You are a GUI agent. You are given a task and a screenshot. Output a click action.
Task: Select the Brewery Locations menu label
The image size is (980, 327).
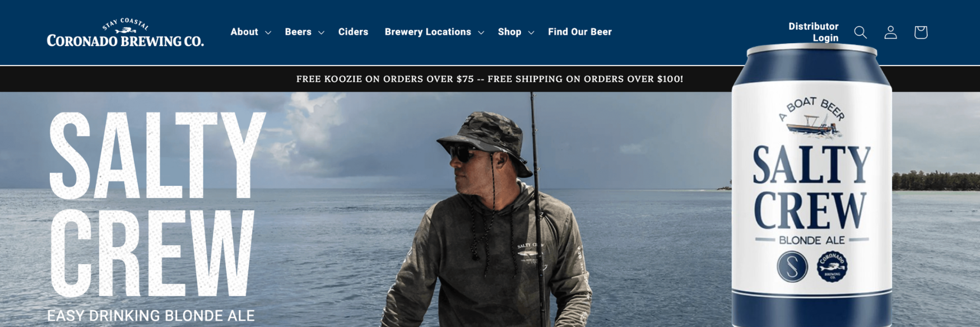coord(428,32)
